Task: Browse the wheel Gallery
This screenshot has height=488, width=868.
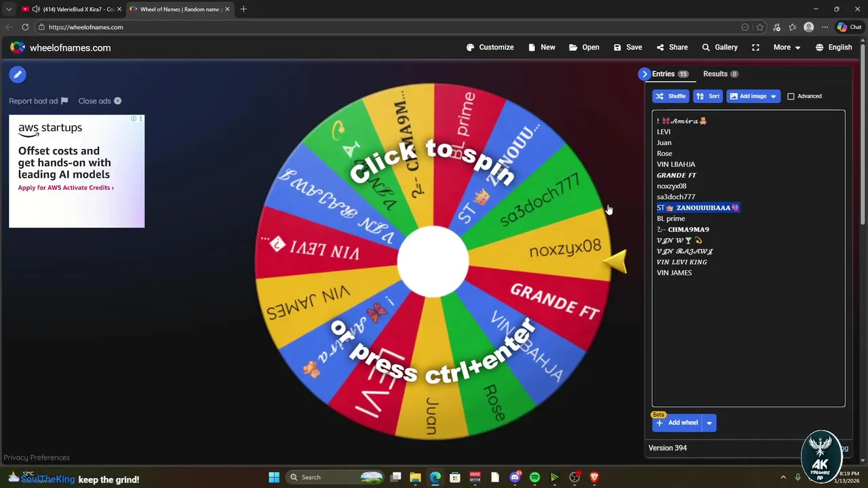Action: coord(719,47)
